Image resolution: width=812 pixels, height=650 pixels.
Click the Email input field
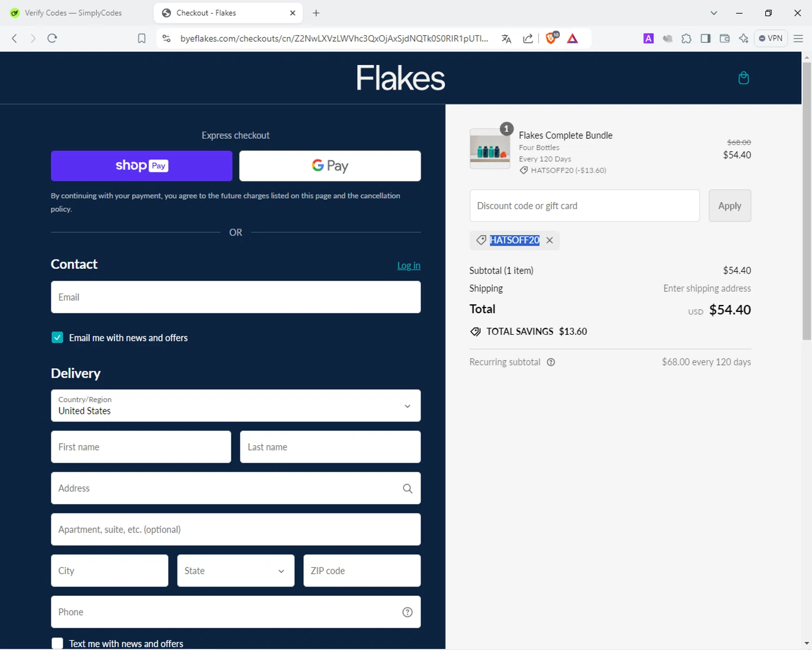[x=235, y=297]
